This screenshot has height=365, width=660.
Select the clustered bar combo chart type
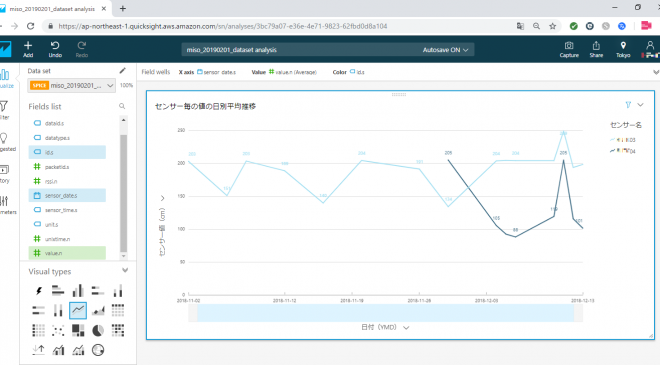point(58,350)
